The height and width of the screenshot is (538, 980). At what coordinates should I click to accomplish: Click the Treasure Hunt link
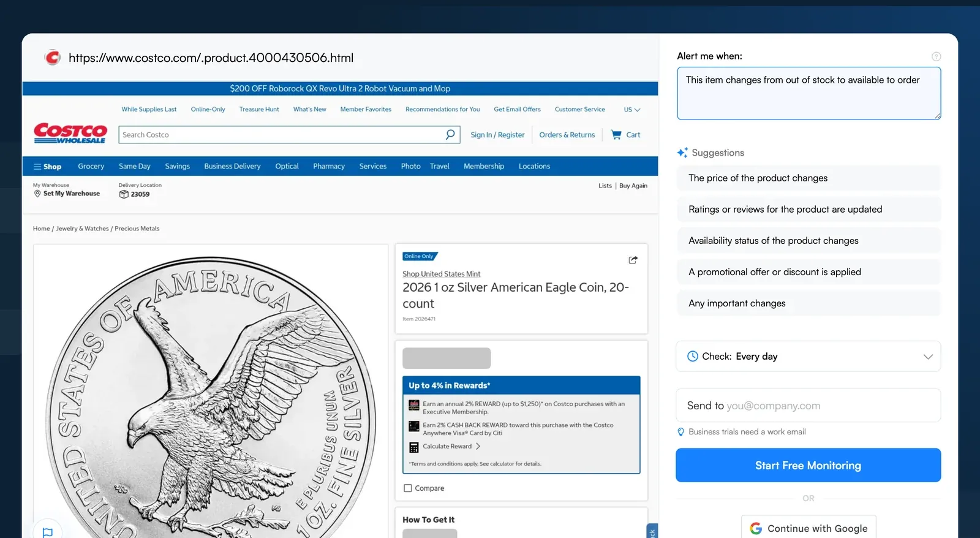pos(259,110)
